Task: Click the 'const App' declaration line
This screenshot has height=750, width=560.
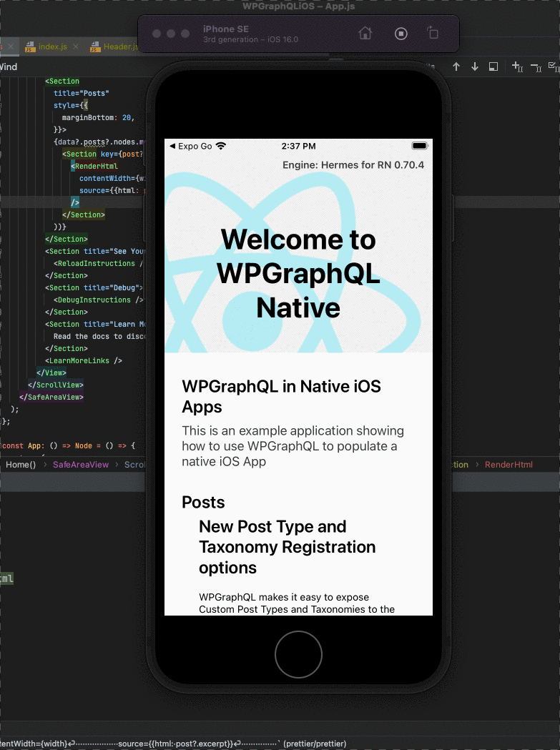Action: [68, 446]
